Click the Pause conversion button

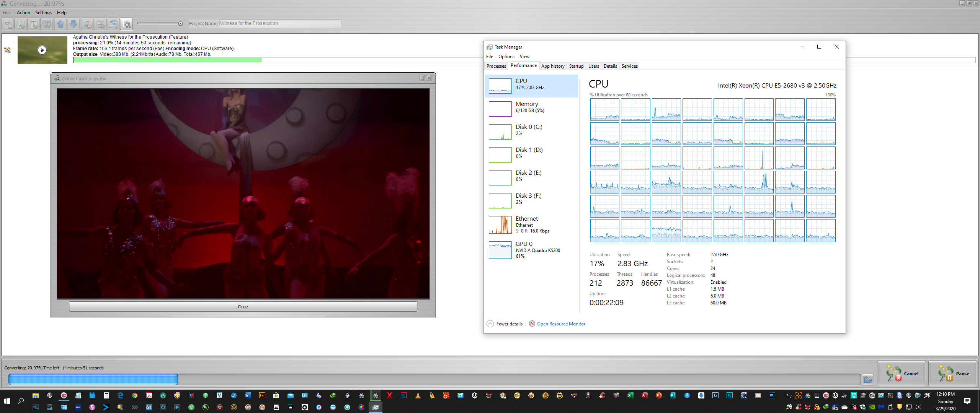pos(953,374)
